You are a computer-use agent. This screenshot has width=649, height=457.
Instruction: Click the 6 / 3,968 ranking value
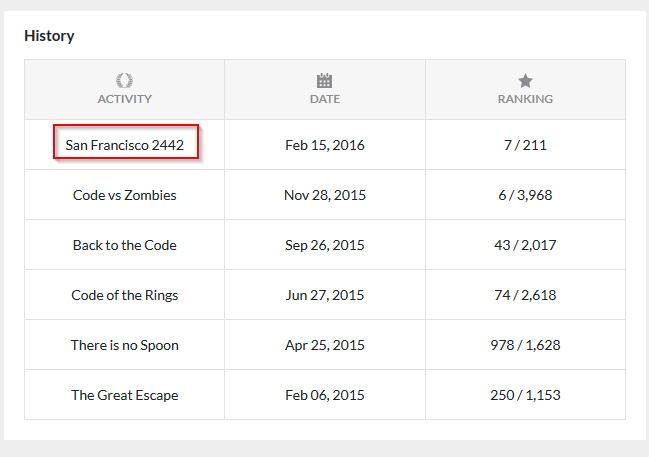pos(525,195)
